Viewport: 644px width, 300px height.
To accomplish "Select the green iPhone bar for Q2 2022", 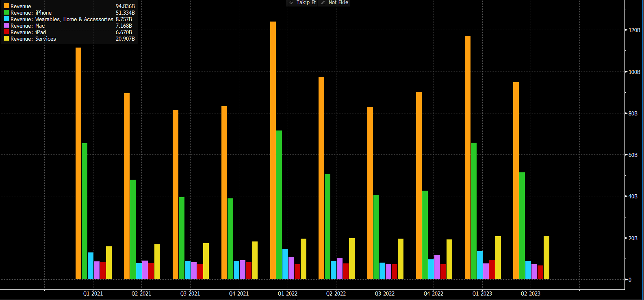I will tap(327, 226).
